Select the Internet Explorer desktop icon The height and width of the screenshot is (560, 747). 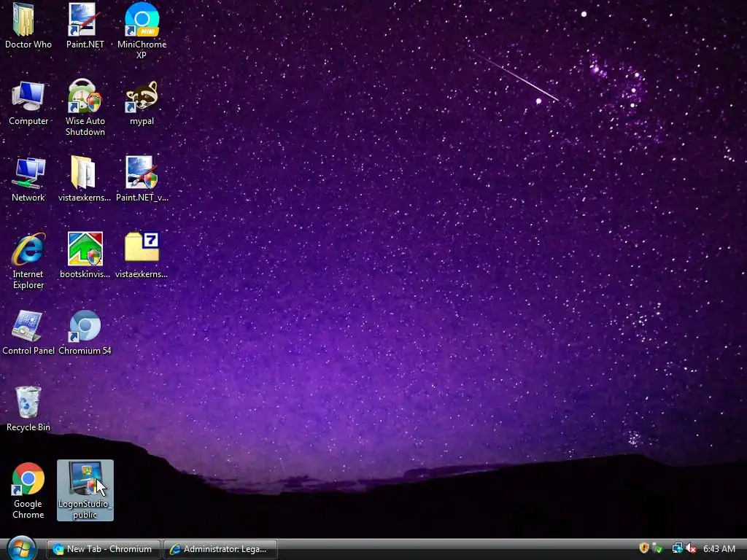(x=28, y=261)
